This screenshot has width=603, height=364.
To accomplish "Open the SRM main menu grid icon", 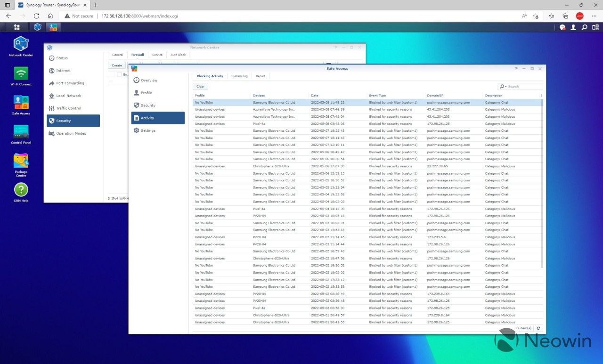I will (17, 27).
